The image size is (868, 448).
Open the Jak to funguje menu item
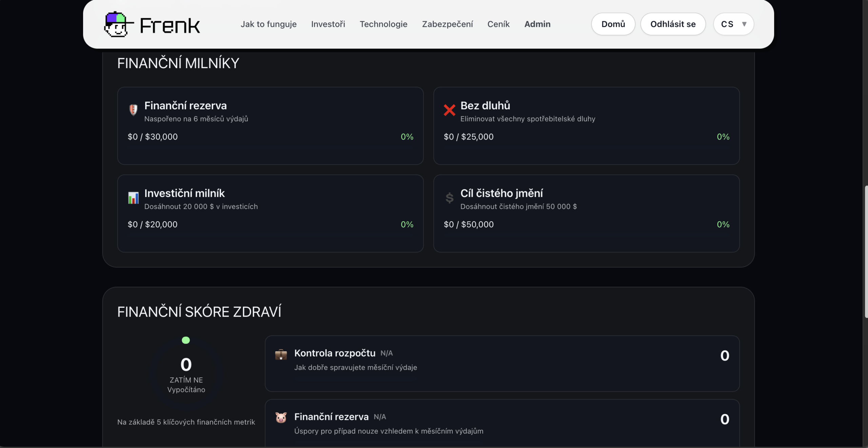click(x=269, y=24)
